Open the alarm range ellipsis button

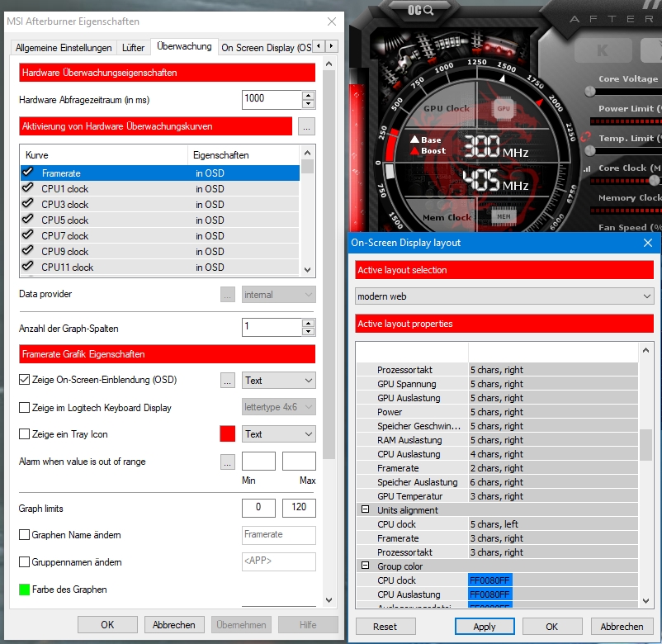click(x=228, y=462)
